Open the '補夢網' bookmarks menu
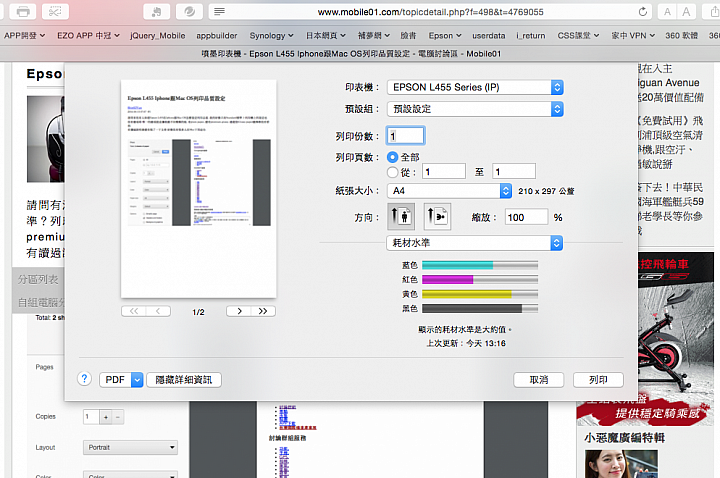Viewport: 720px width, 478px height. pos(373,35)
